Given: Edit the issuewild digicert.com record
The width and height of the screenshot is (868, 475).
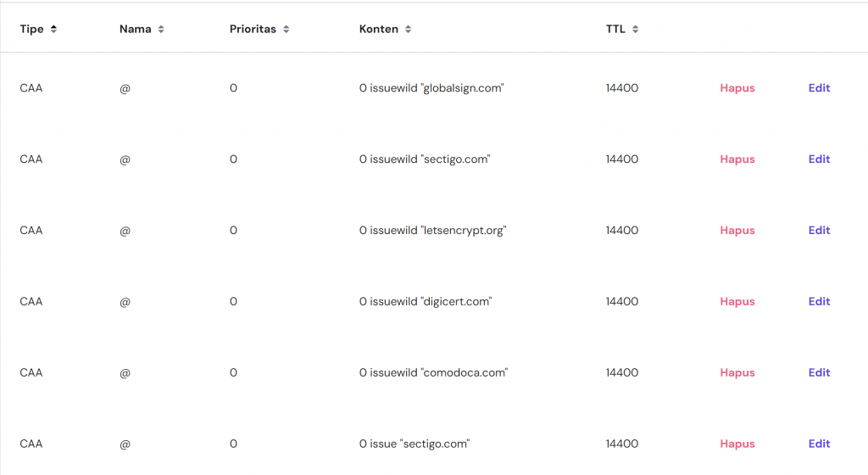Looking at the screenshot, I should [819, 302].
